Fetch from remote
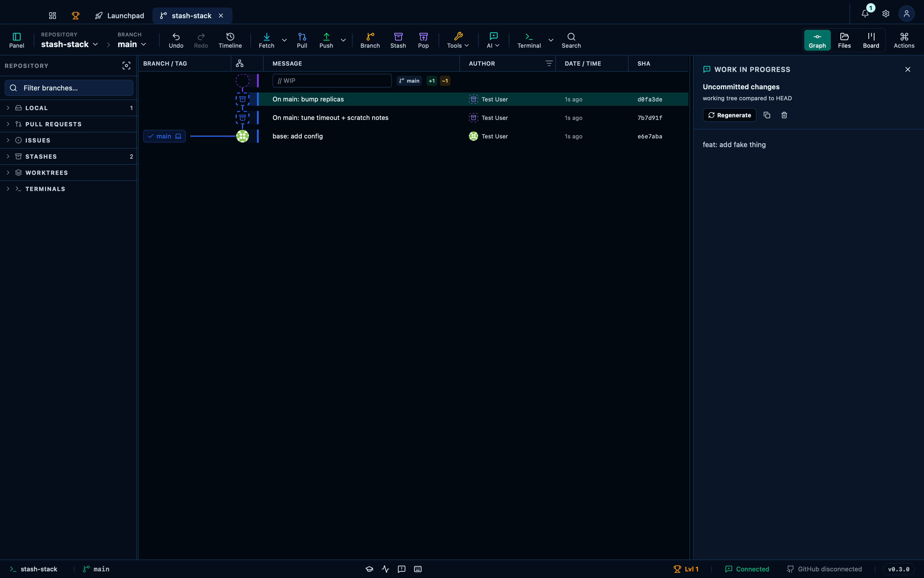 pyautogui.click(x=267, y=40)
